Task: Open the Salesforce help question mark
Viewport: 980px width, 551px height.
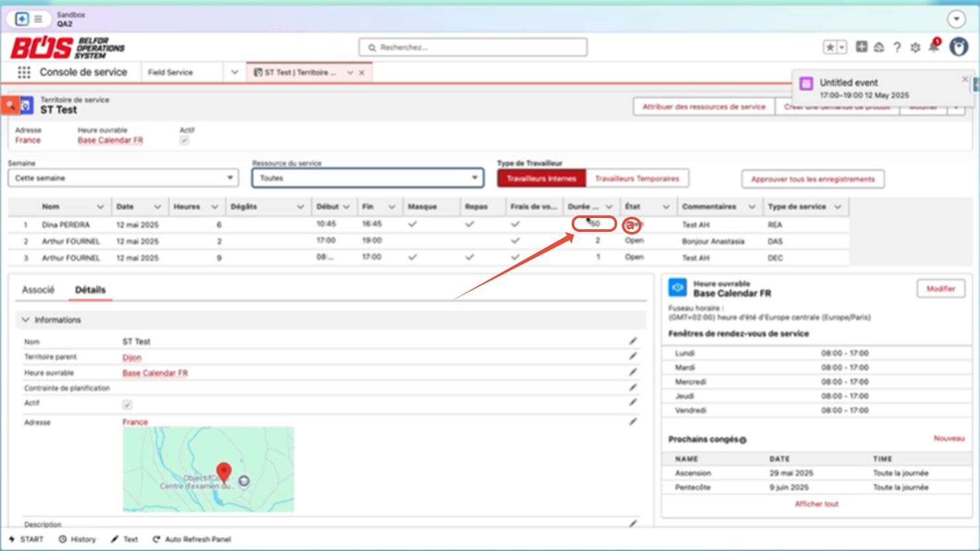Action: tap(897, 47)
